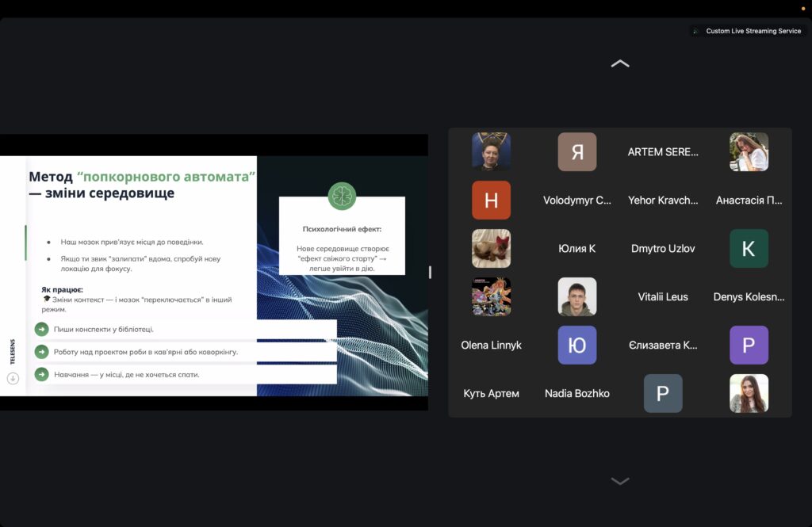
Task: Click the colorful artwork participant thumbnail
Action: tap(491, 297)
